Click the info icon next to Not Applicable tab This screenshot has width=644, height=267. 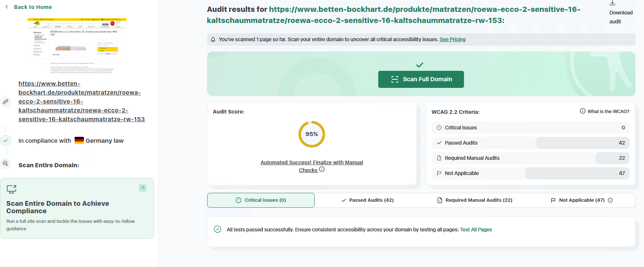610,200
